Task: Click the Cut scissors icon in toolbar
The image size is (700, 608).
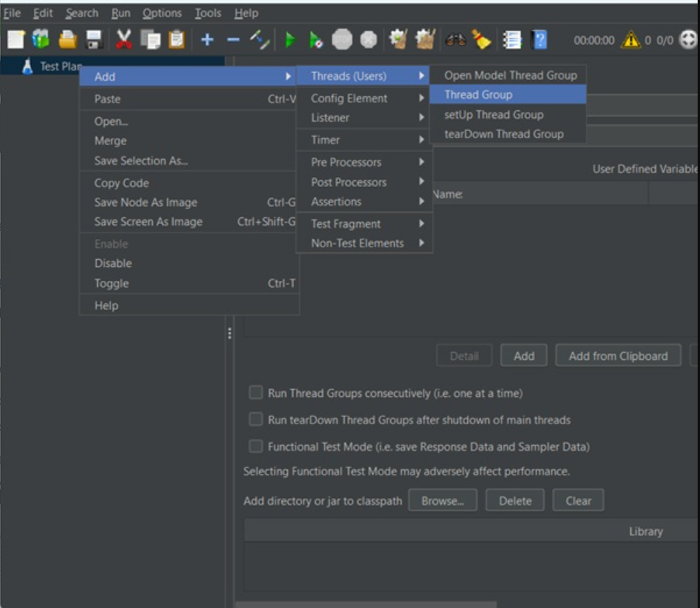Action: (x=124, y=40)
